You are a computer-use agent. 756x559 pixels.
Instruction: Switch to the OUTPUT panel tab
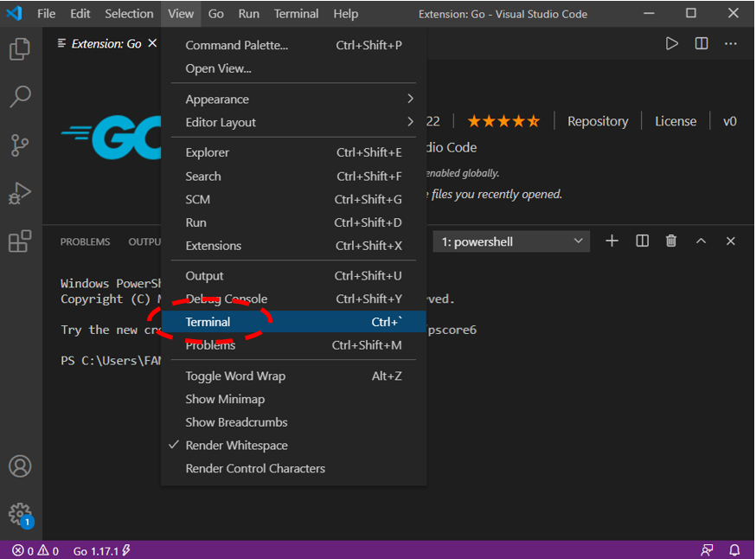pyautogui.click(x=144, y=241)
